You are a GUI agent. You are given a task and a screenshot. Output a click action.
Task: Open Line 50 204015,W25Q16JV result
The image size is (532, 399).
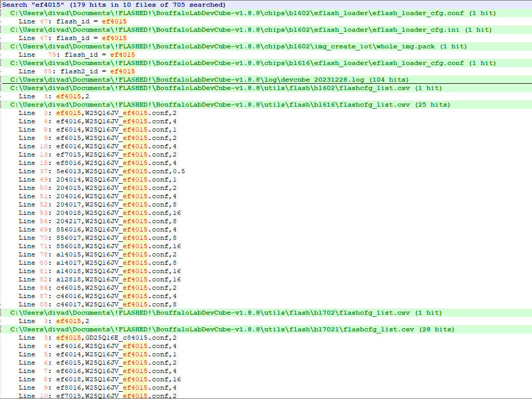[x=98, y=188]
